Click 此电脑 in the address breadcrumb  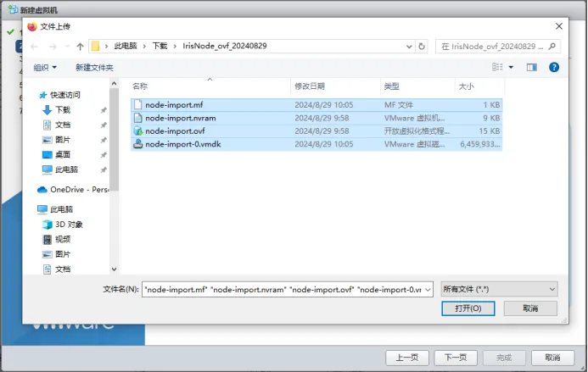[126, 46]
